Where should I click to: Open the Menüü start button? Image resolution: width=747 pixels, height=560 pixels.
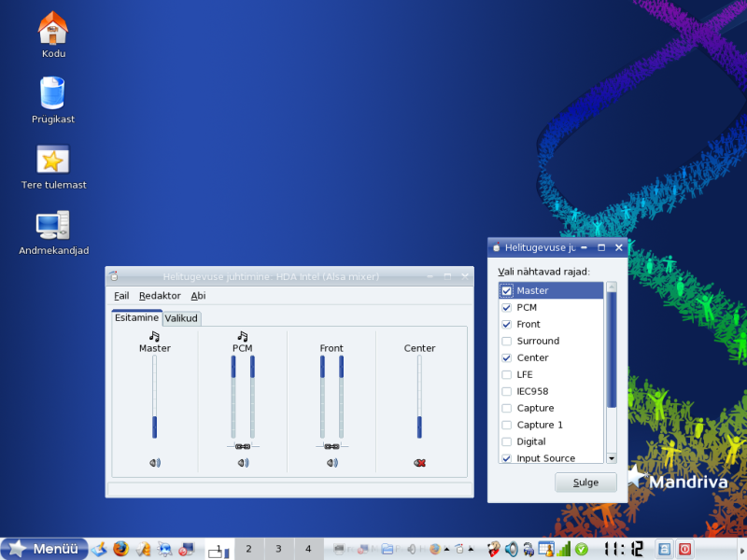[x=45, y=549]
